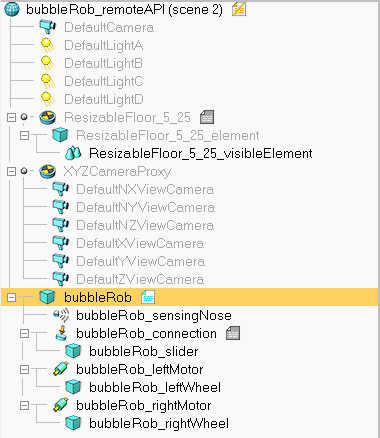
Task: Click the force sensor icon of bubbleRob_connection
Action: (x=61, y=333)
